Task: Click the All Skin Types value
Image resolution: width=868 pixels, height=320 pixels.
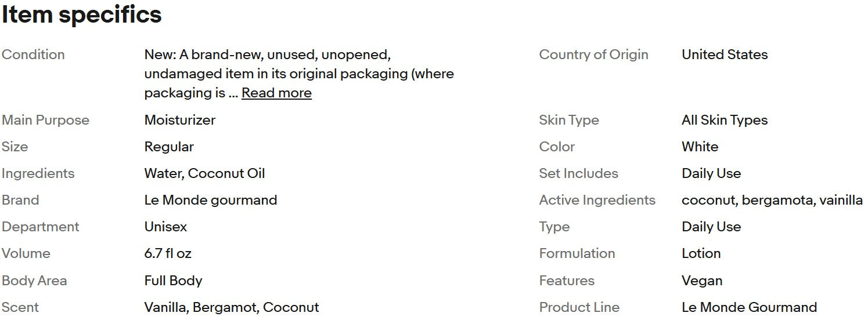Action: click(725, 120)
